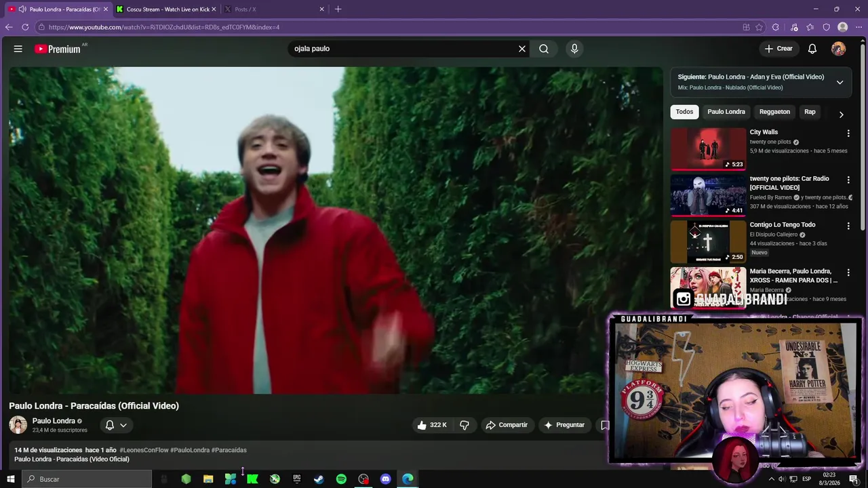The width and height of the screenshot is (868, 488).
Task: Clear the search box with the X
Action: pyautogui.click(x=522, y=49)
